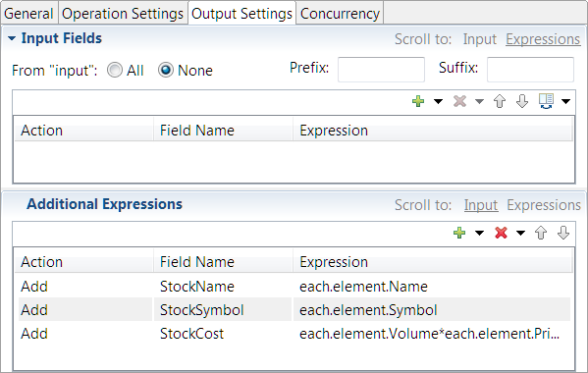Follow the Expressions scroll-to link in Input Fields
This screenshot has height=373, width=588.
(543, 39)
